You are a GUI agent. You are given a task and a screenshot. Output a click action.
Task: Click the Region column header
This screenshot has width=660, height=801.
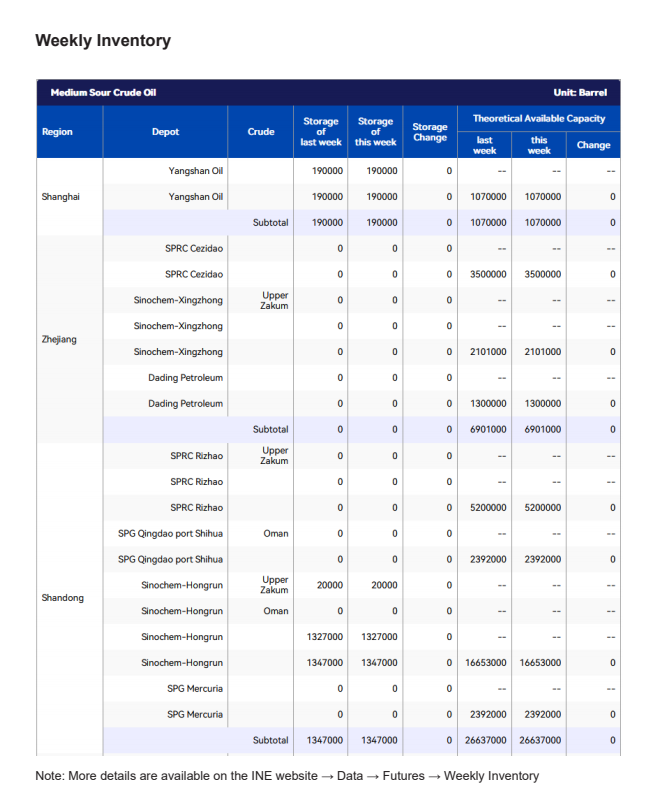click(57, 132)
